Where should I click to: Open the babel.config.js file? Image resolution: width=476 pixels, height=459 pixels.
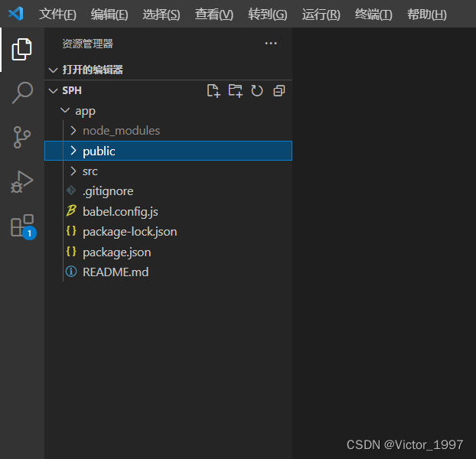[x=120, y=211]
